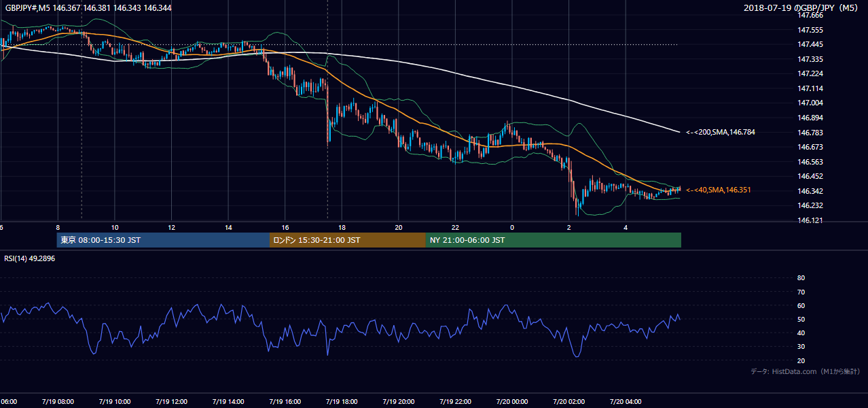This screenshot has width=868, height=408.
Task: Click the 7/19 08:00 time label
Action: pyautogui.click(x=56, y=402)
